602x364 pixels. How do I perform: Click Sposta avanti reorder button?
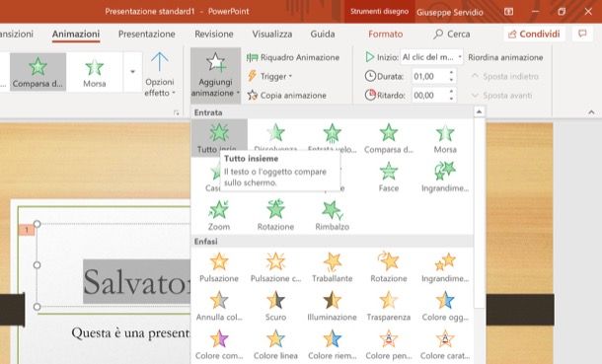[501, 95]
